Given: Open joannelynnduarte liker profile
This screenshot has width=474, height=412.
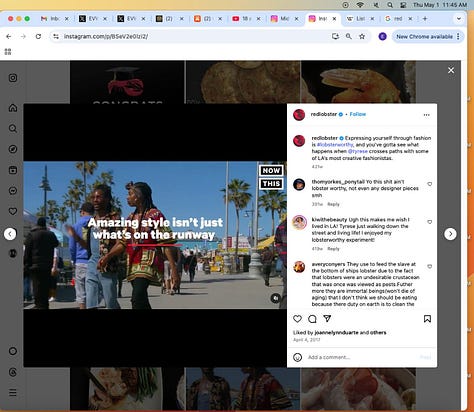Looking at the screenshot, I should coord(336,333).
